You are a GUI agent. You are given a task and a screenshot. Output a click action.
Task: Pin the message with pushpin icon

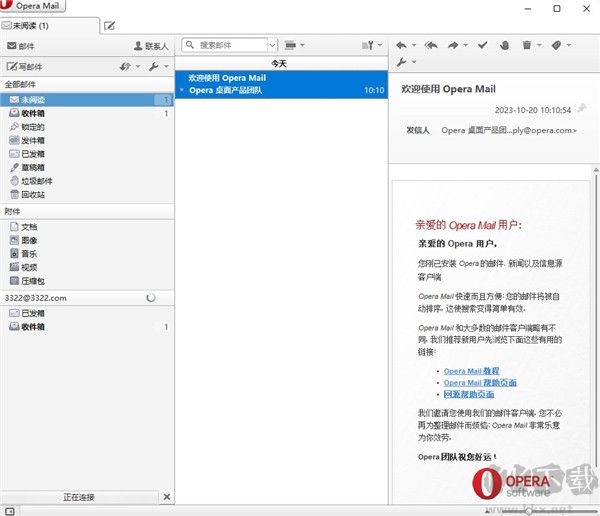pos(582,108)
